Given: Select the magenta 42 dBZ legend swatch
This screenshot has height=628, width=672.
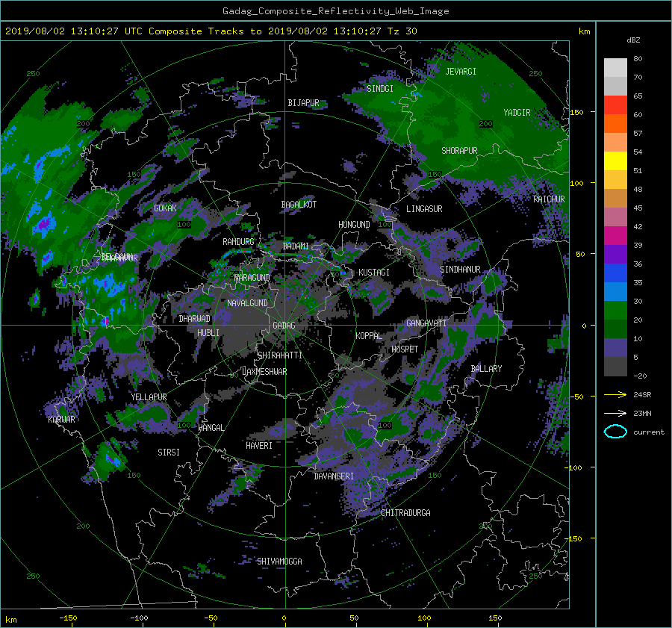Looking at the screenshot, I should (615, 235).
